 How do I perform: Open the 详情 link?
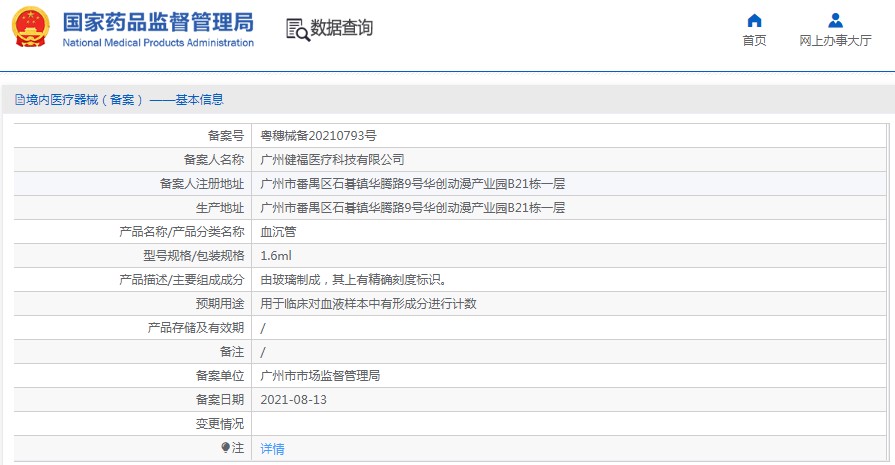pyautogui.click(x=272, y=449)
